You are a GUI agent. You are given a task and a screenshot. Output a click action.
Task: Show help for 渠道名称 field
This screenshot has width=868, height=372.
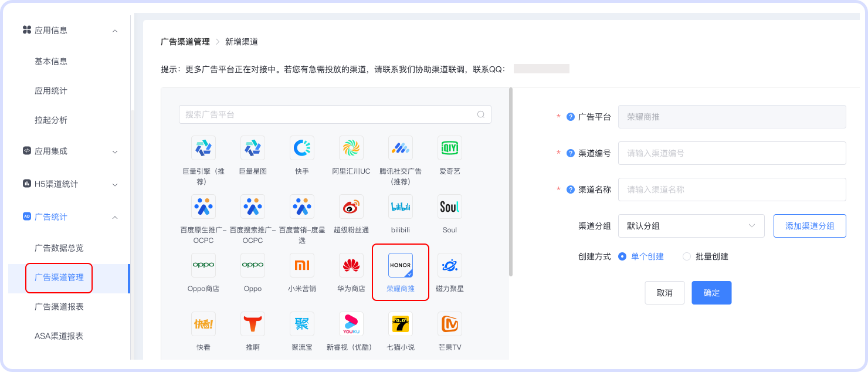(x=570, y=190)
